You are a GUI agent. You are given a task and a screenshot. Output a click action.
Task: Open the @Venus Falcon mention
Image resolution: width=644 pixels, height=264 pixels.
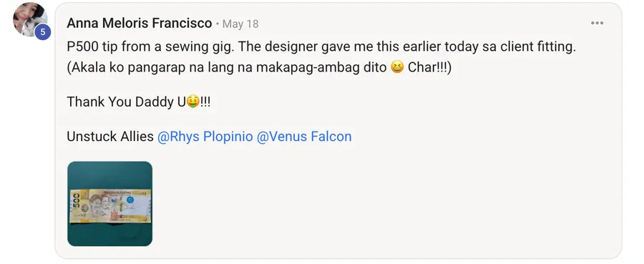(x=304, y=137)
